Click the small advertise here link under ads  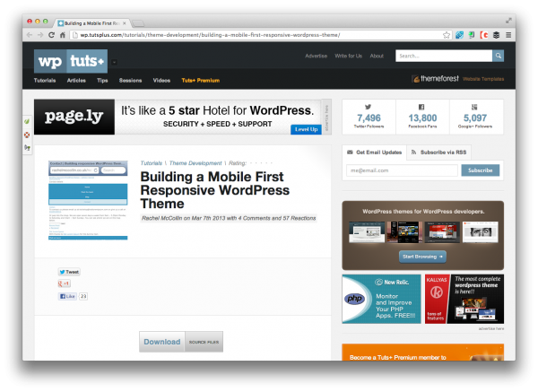[491, 329]
